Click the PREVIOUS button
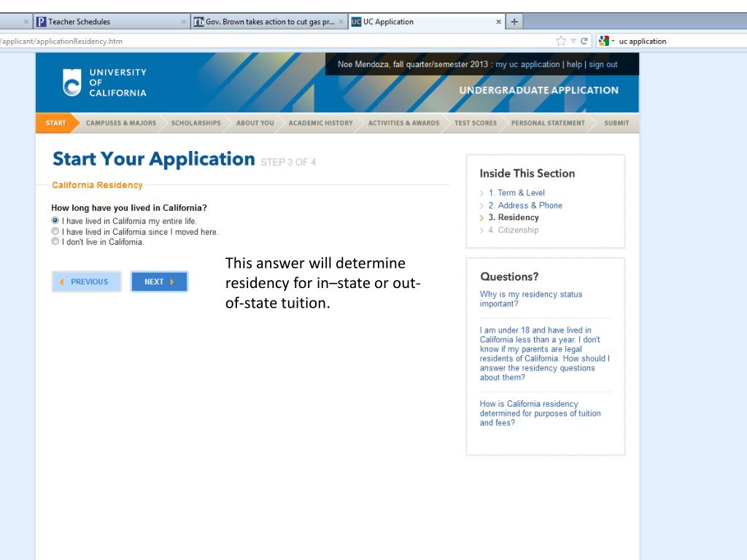The height and width of the screenshot is (560, 747). (x=86, y=281)
